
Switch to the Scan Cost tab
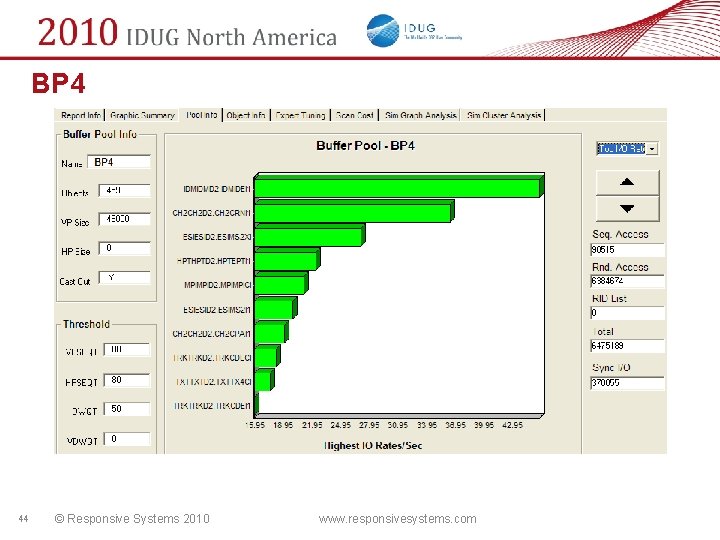pyautogui.click(x=354, y=115)
